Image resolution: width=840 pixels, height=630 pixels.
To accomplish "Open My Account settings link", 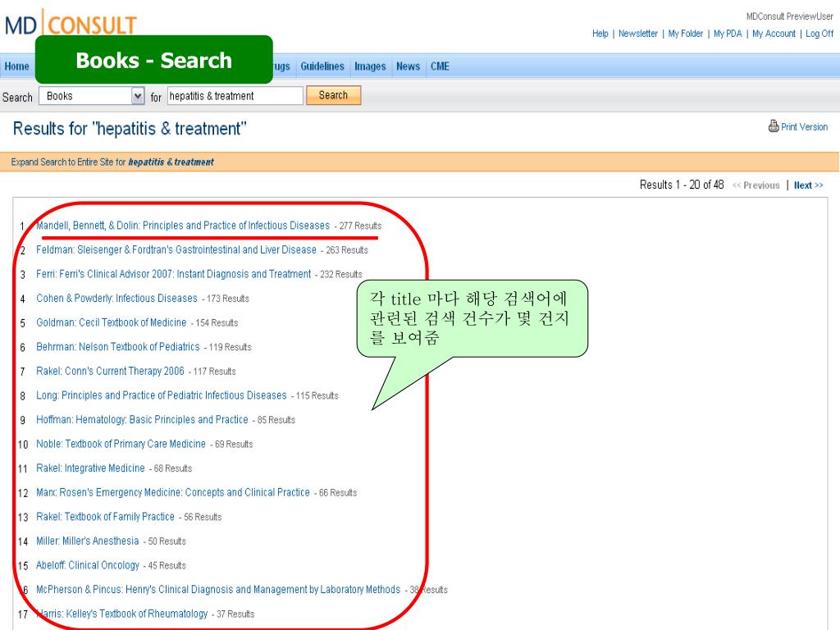I will [774, 34].
